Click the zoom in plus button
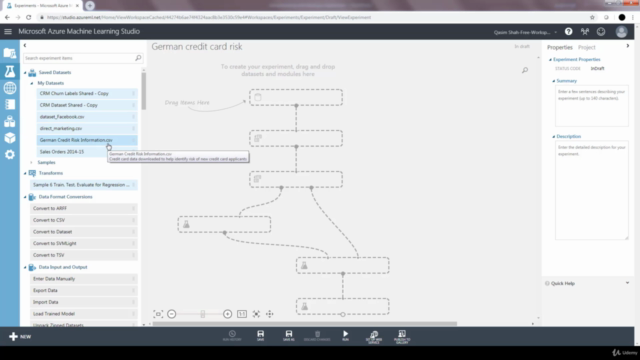The width and height of the screenshot is (640, 360). [x=227, y=314]
